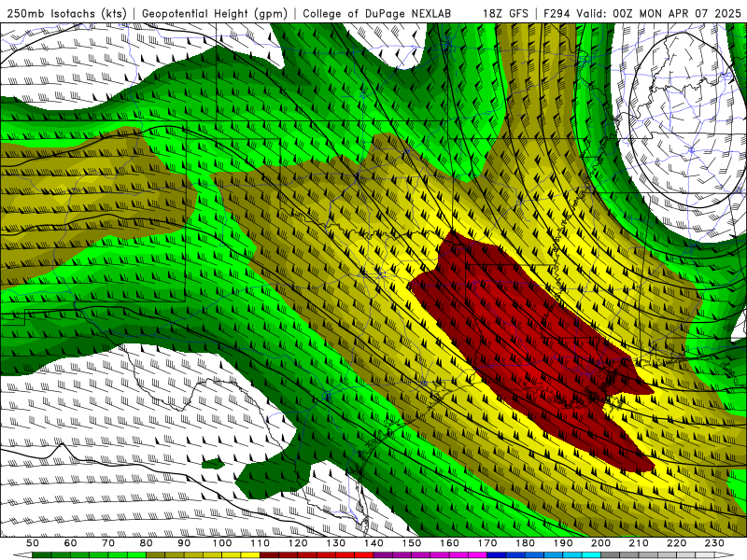The height and width of the screenshot is (560, 747).
Task: Click the '180' label on the color scale
Action: click(525, 543)
